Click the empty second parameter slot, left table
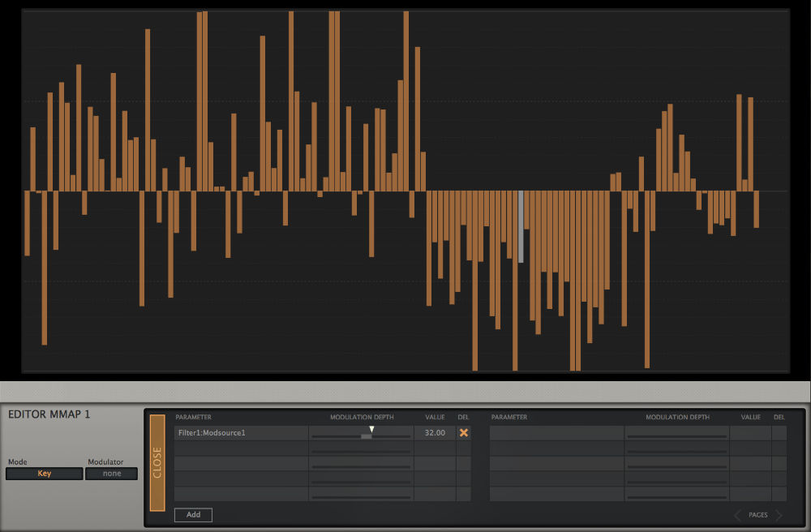Viewport: 811px width, 532px height. (241, 448)
